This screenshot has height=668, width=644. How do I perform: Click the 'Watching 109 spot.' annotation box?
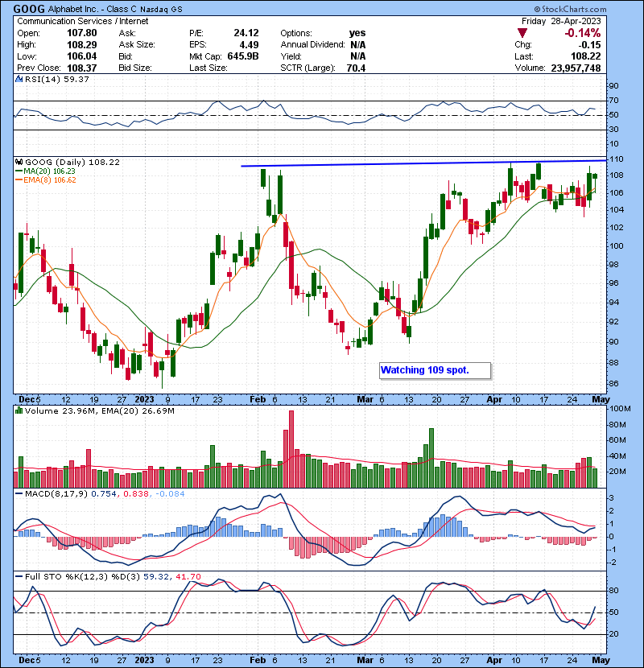pos(436,370)
